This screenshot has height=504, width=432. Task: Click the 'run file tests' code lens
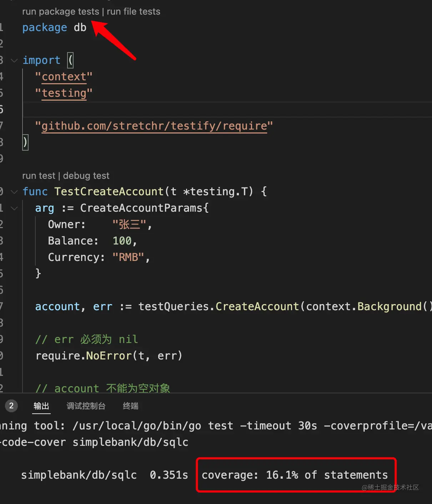133,11
